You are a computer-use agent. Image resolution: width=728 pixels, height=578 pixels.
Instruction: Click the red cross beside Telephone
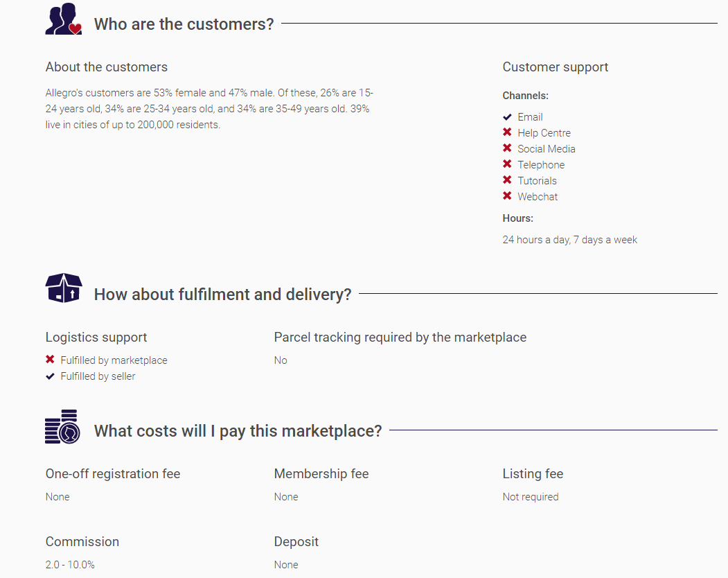click(507, 164)
